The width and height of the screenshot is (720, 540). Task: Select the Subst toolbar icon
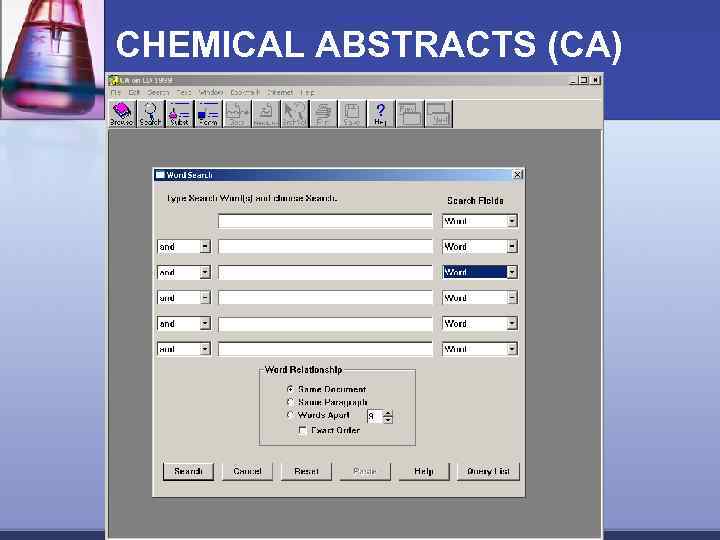pos(180,114)
